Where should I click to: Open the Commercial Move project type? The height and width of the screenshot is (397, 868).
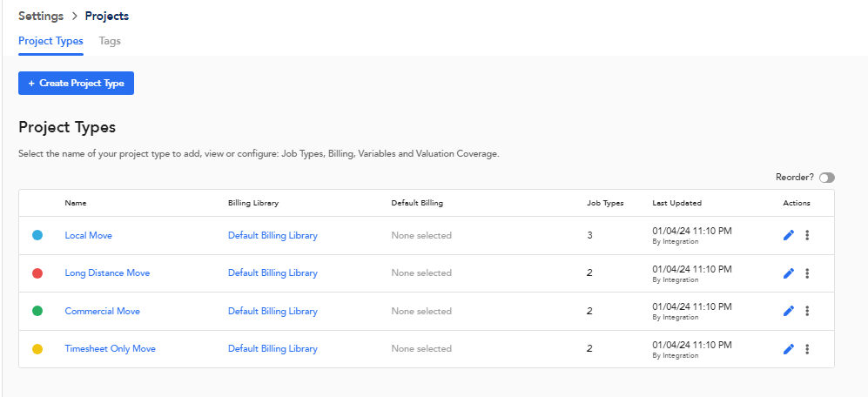(x=103, y=311)
